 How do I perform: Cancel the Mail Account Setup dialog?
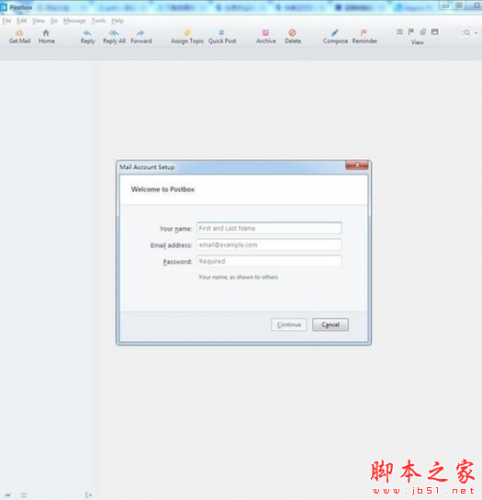pyautogui.click(x=330, y=325)
